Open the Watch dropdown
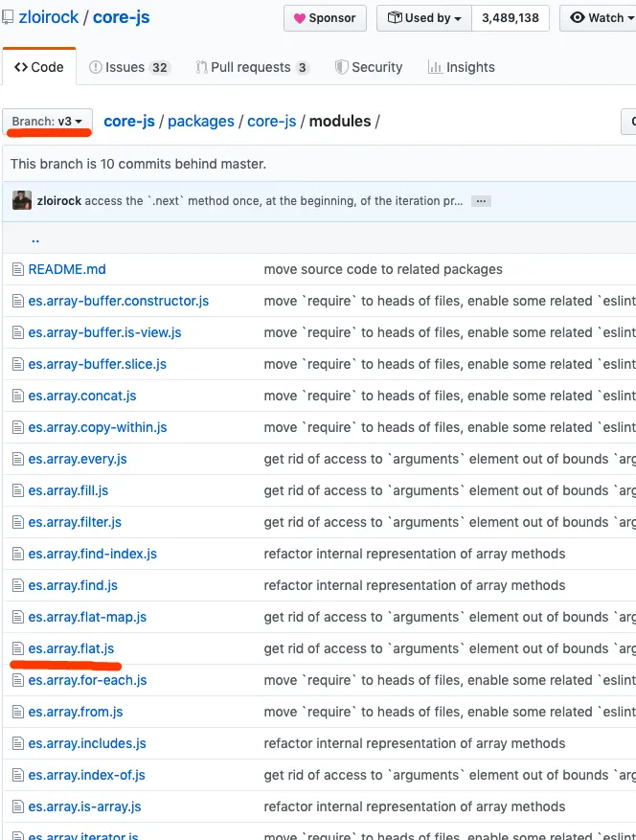This screenshot has height=840, width=636. (x=599, y=18)
